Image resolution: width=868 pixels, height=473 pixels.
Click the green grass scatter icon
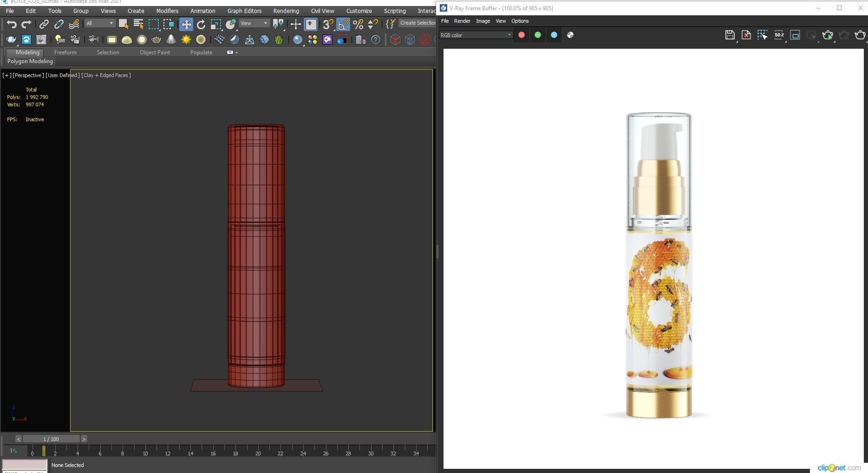coord(279,40)
